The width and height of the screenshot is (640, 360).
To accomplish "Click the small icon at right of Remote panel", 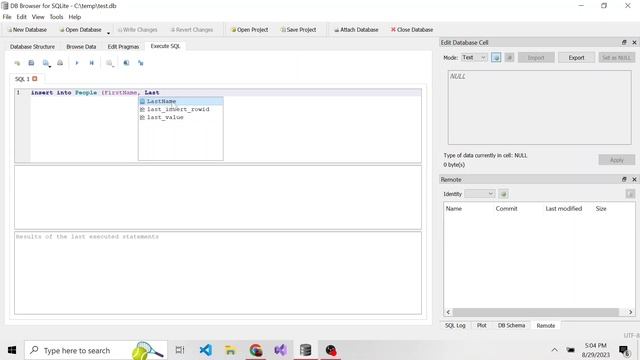I will pos(630,194).
